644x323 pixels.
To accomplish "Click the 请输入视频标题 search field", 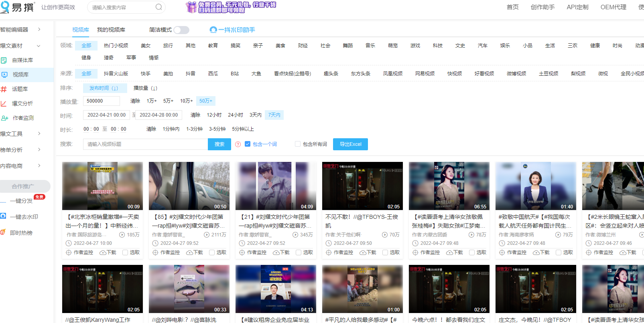I will point(145,144).
